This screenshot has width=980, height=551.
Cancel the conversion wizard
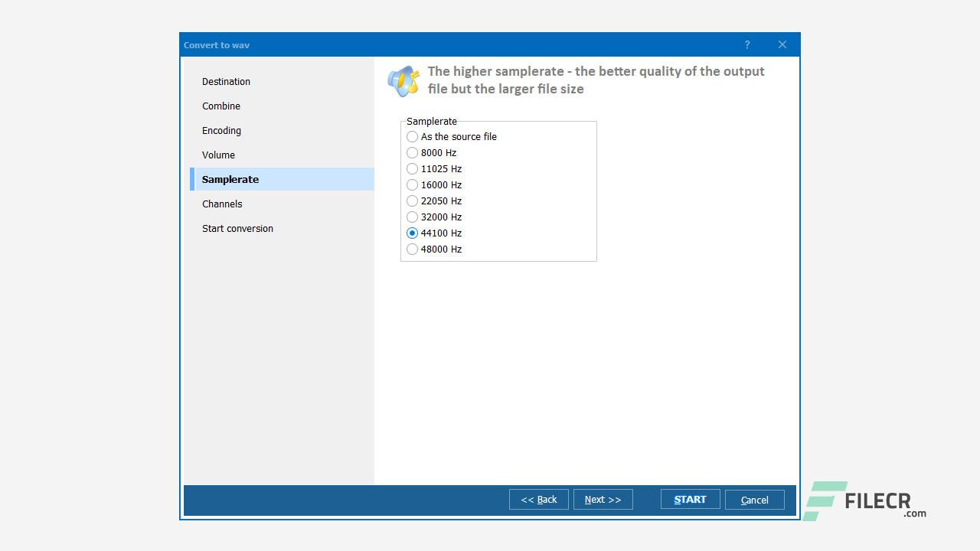pyautogui.click(x=754, y=499)
